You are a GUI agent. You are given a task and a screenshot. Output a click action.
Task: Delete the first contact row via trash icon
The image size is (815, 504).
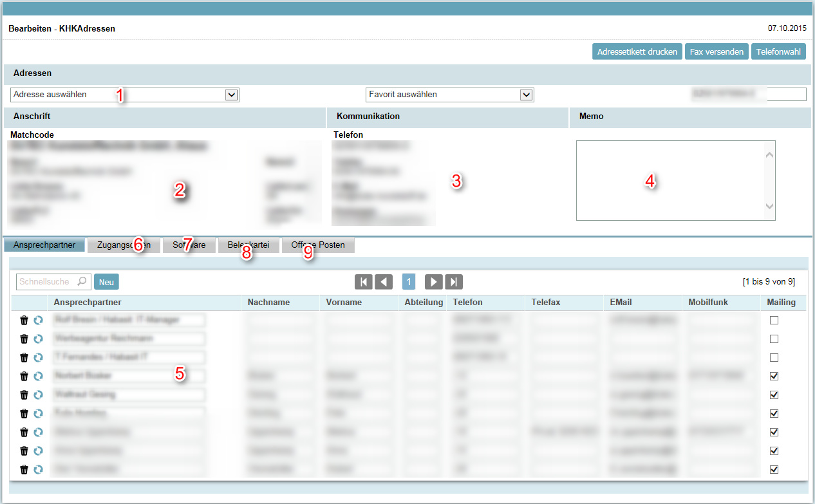(x=24, y=320)
